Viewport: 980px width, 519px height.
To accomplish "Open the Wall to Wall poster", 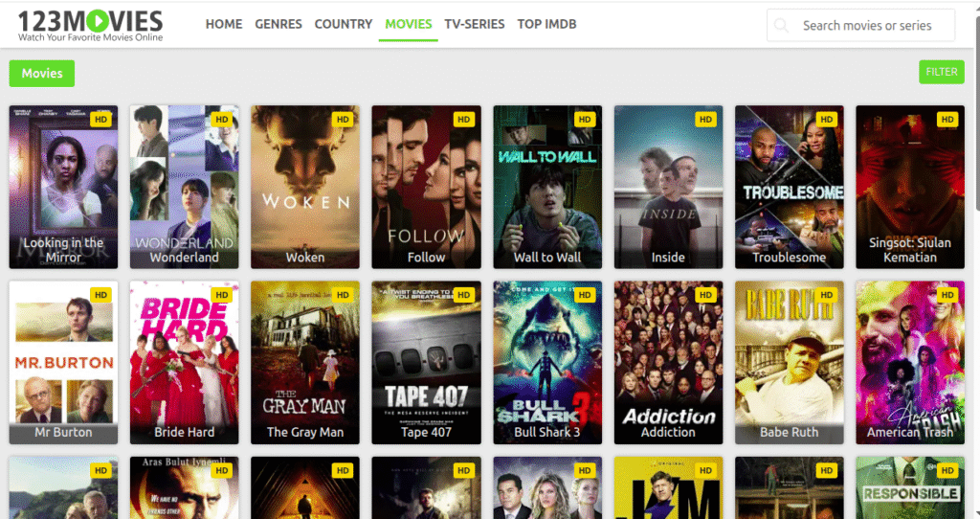I will coord(547,187).
